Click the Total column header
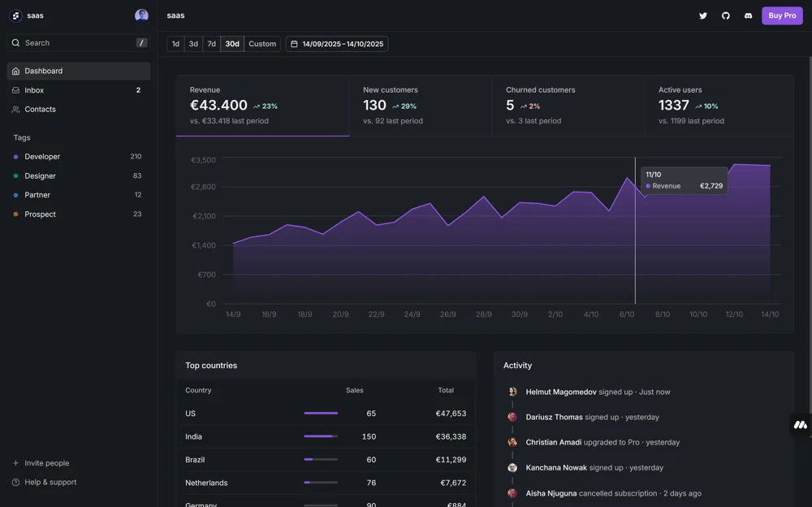 [x=446, y=390]
